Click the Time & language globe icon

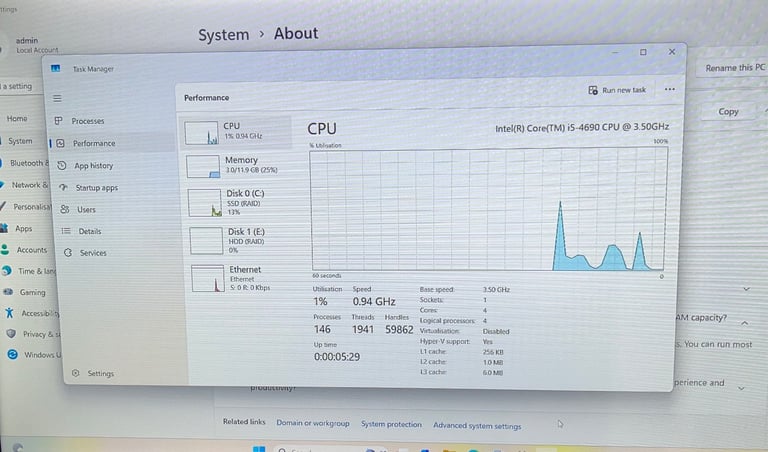click(6, 270)
